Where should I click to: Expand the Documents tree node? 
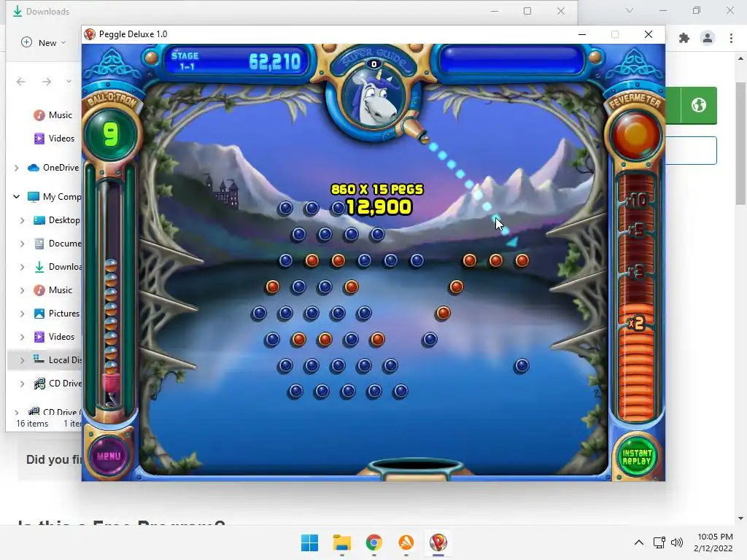pyautogui.click(x=23, y=244)
